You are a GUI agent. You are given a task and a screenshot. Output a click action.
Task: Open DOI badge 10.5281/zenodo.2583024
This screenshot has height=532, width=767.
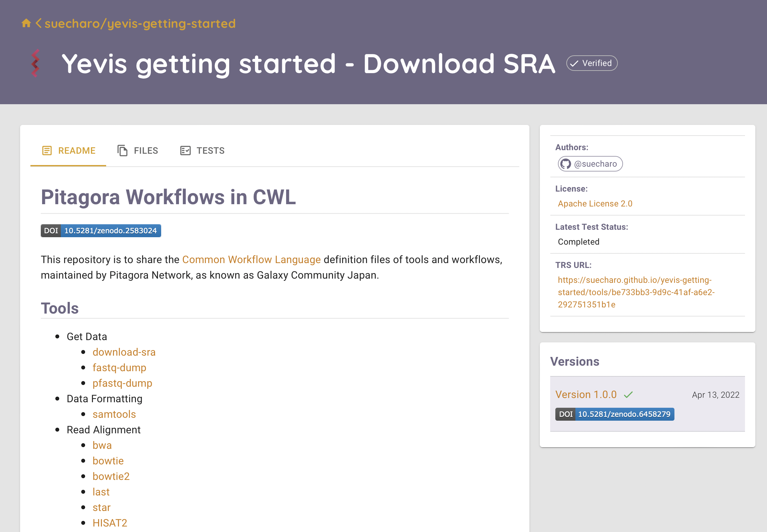pos(101,231)
